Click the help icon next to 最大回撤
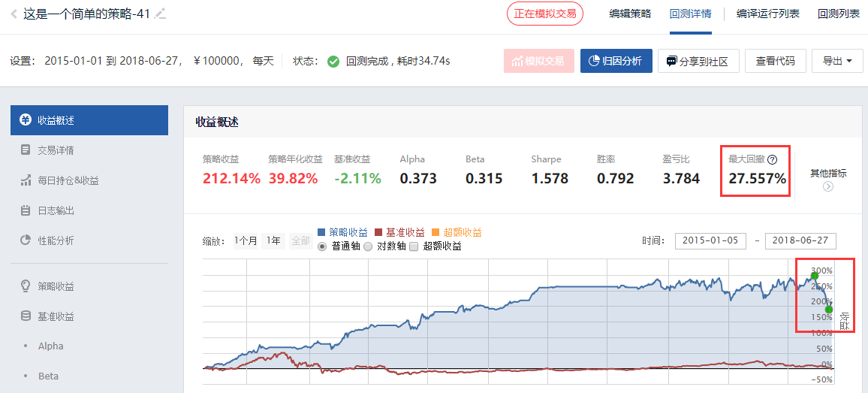This screenshot has height=393, width=868. pyautogui.click(x=773, y=159)
